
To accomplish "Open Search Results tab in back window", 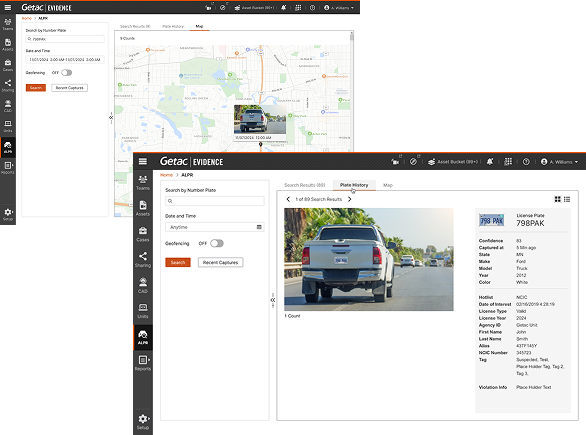I will 135,27.
